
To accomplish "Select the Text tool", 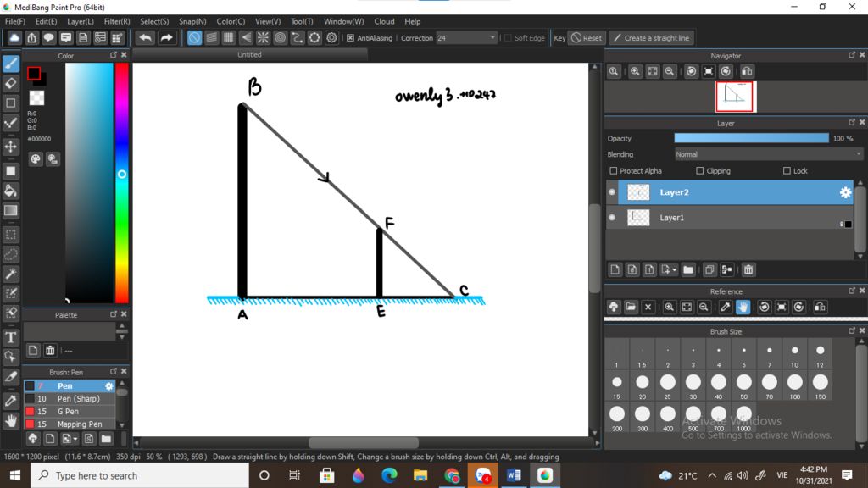I will 11,337.
